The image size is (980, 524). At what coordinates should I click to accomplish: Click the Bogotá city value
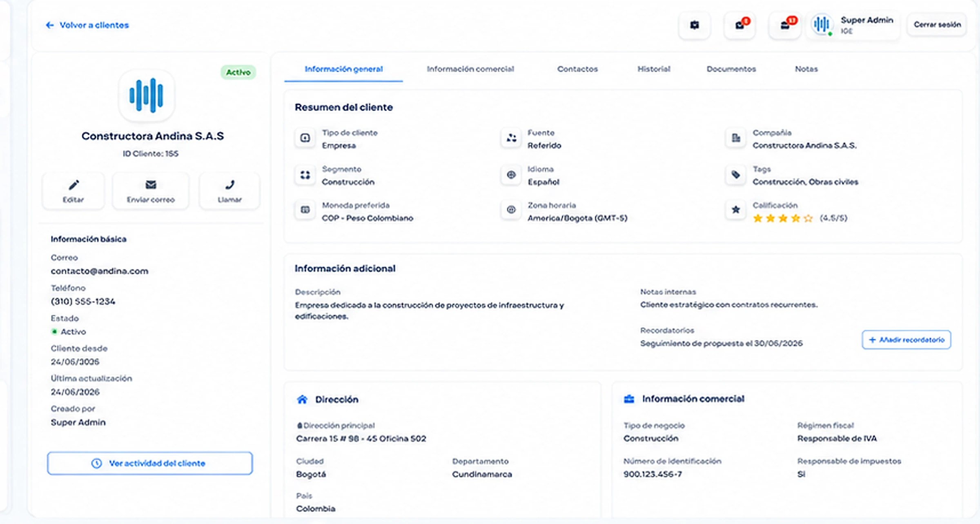pos(311,474)
